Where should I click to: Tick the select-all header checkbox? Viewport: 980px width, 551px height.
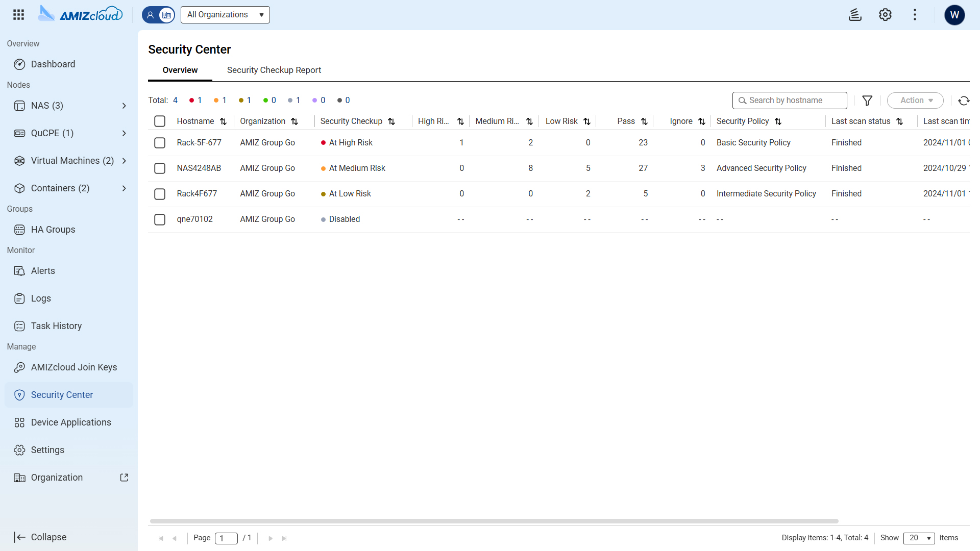(160, 121)
